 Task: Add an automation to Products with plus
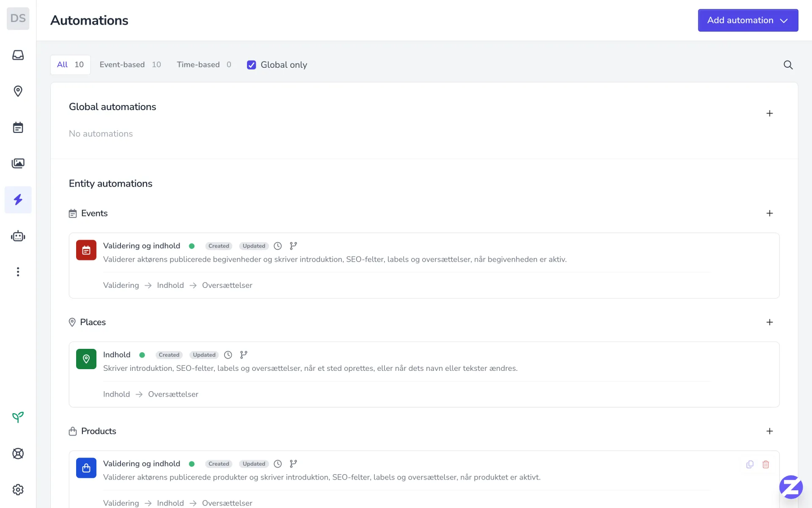tap(769, 431)
